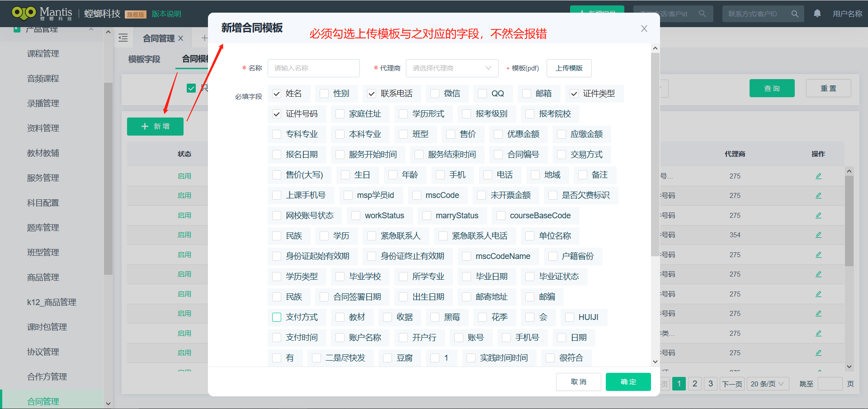The image size is (868, 409).
Task: Click the 重置 button
Action: (829, 88)
